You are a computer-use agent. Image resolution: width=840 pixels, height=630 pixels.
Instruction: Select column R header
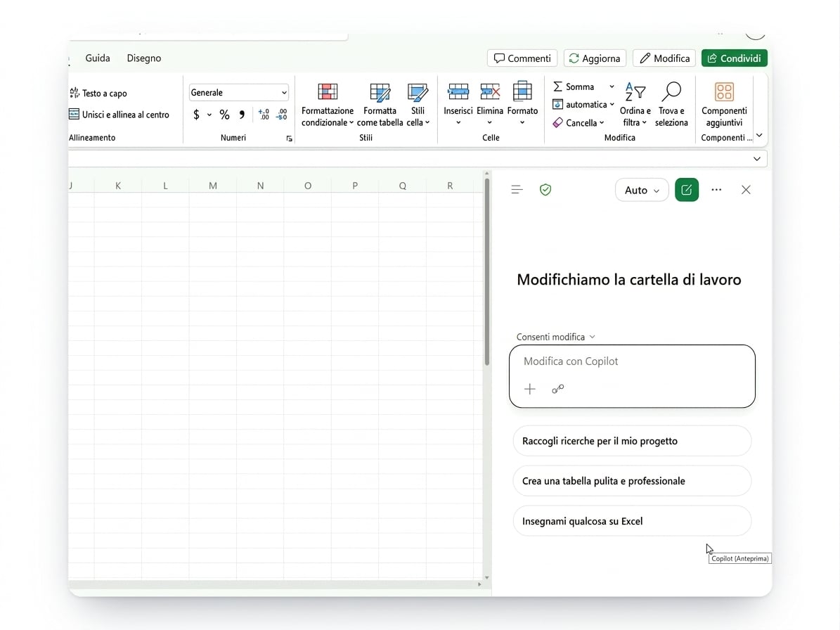pyautogui.click(x=450, y=186)
